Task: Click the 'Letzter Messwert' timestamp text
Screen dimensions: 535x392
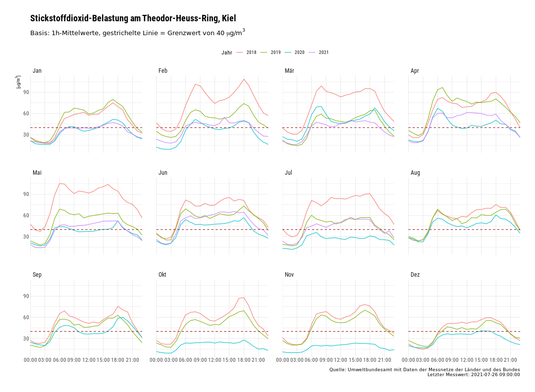Action: (474, 375)
